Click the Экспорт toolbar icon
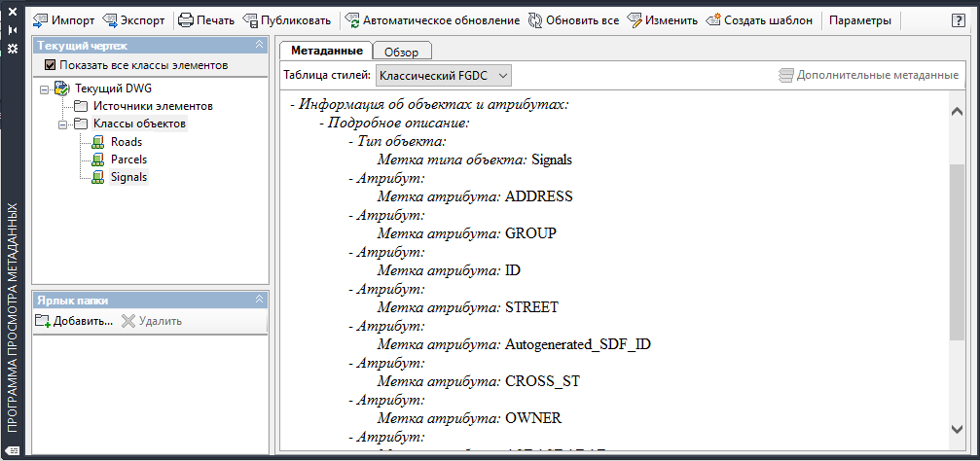 [109, 20]
